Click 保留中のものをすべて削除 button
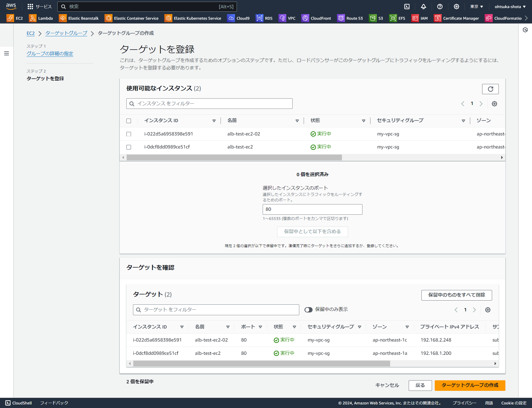The image size is (532, 408). pos(457,295)
